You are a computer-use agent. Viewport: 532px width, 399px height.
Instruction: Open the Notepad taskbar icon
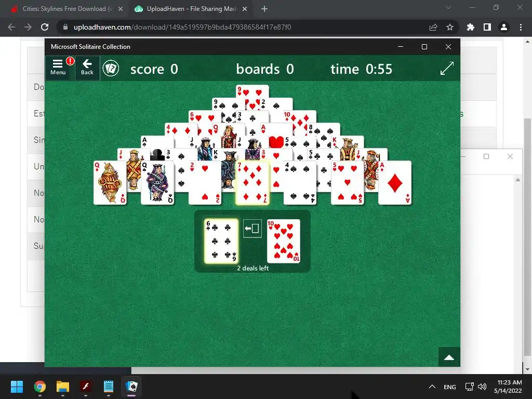[109, 387]
